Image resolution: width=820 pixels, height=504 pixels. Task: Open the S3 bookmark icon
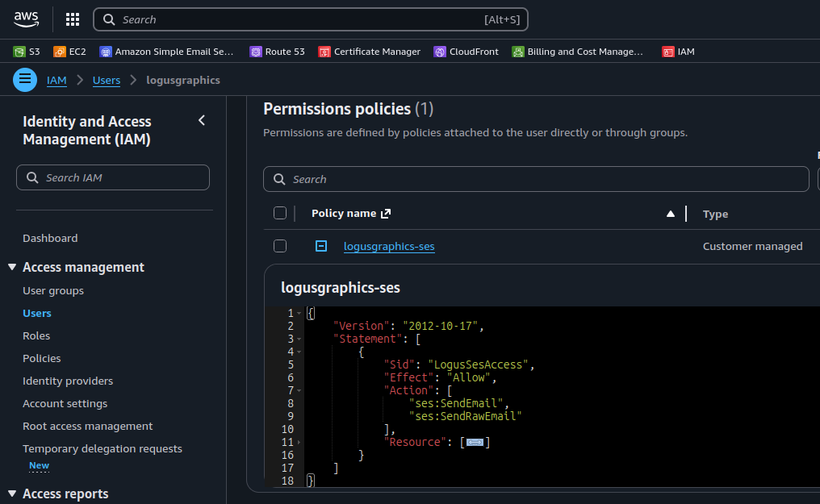[19, 52]
